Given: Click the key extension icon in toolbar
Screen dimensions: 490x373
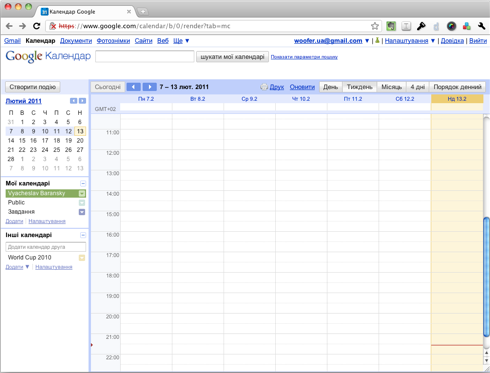Looking at the screenshot, I should pyautogui.click(x=421, y=26).
